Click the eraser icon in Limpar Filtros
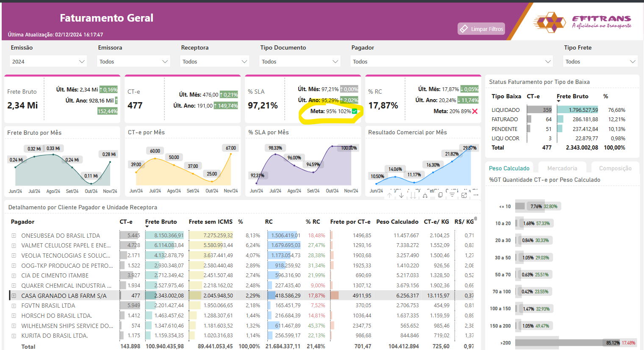This screenshot has height=350, width=644. [464, 29]
